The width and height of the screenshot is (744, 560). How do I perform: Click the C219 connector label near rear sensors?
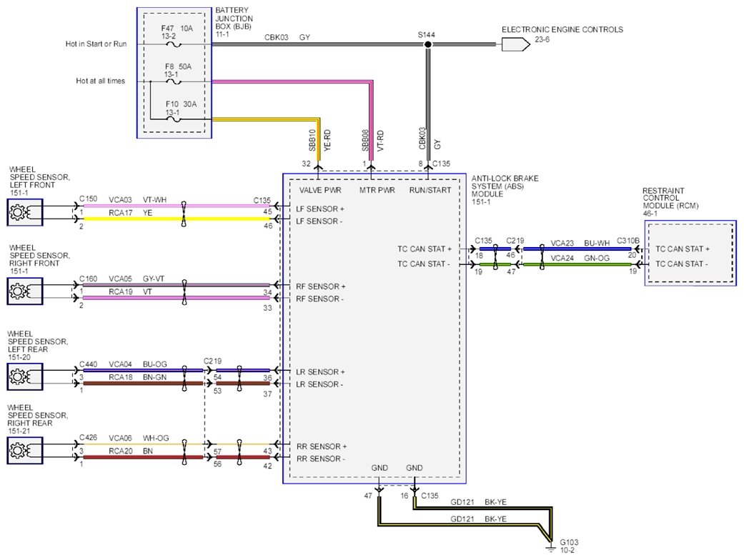tap(212, 361)
